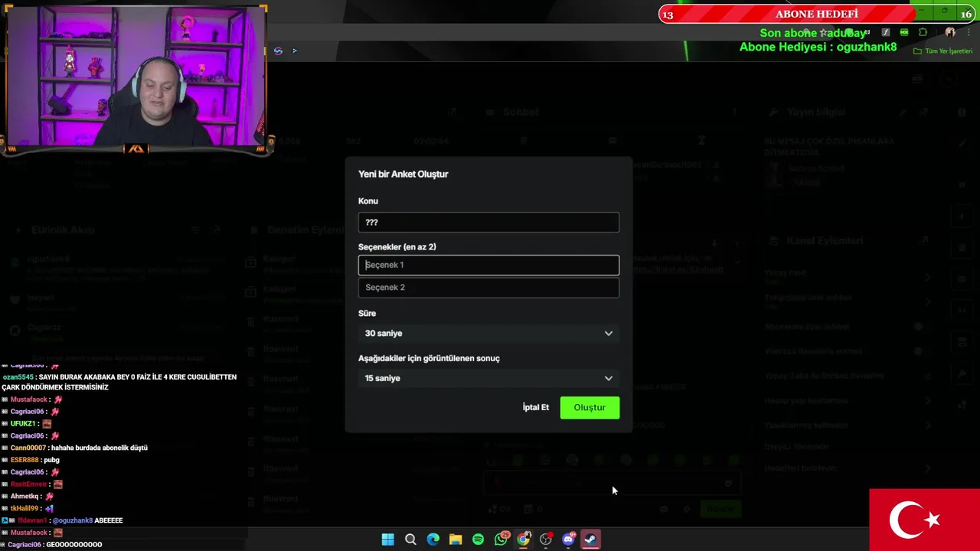Focus the Seçenek 1 option field
Image resolution: width=980 pixels, height=551 pixels.
[x=488, y=265]
